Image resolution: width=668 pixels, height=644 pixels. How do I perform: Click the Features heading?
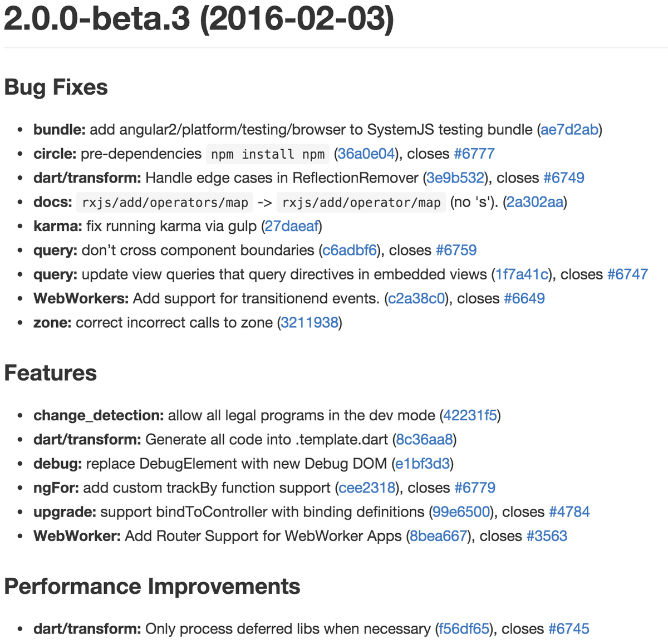coord(51,373)
